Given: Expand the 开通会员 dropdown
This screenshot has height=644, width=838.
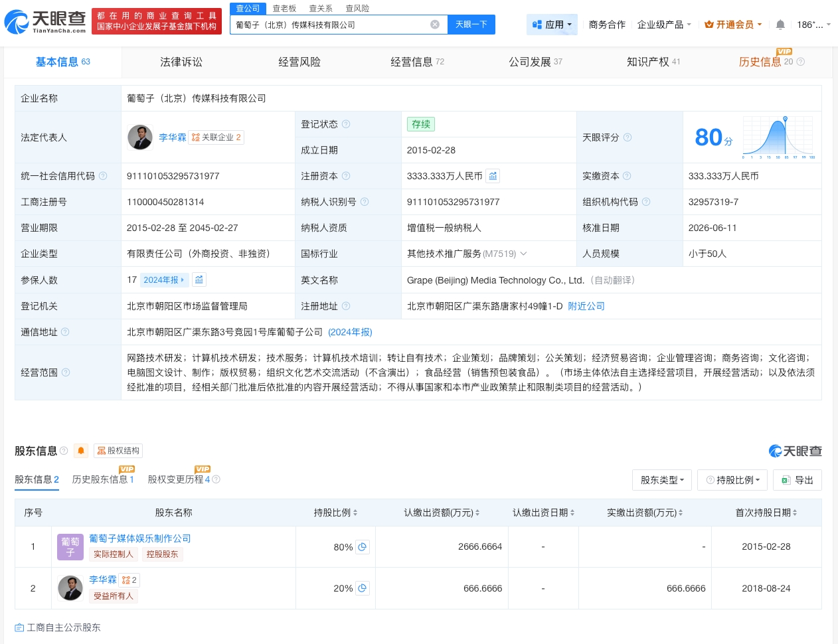Looking at the screenshot, I should tap(733, 25).
